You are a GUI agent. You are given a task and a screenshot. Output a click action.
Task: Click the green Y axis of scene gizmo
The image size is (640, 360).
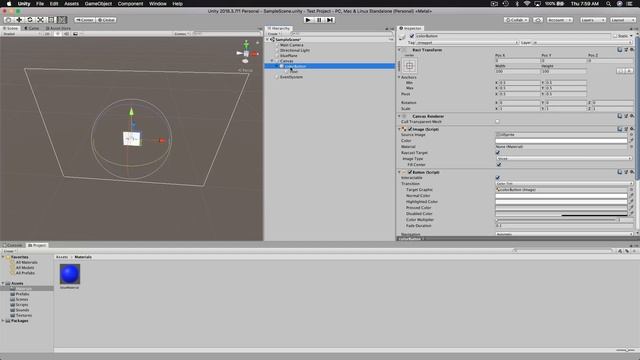tap(246, 44)
